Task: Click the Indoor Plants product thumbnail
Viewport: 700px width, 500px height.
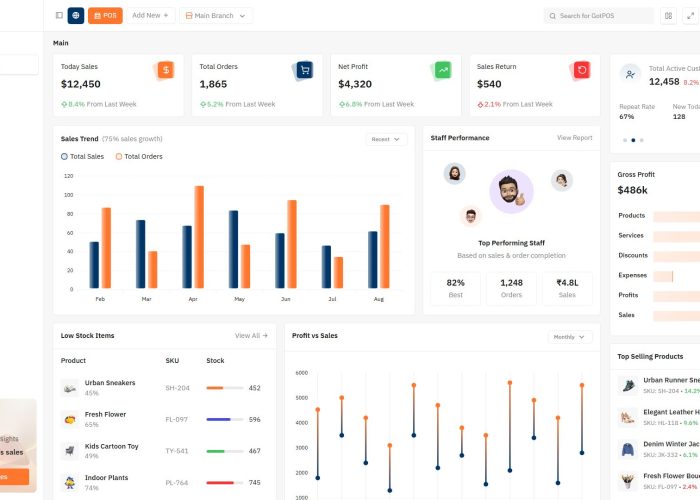Action: coord(70,483)
